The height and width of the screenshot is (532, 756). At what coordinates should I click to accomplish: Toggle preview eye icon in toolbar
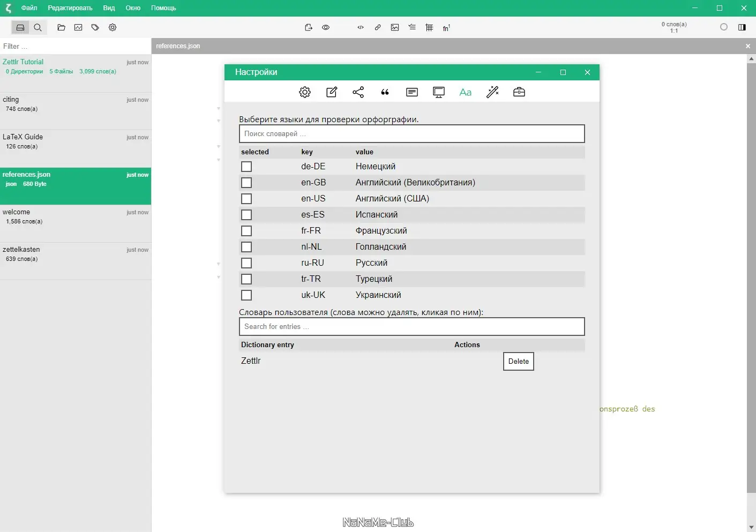coord(326,27)
